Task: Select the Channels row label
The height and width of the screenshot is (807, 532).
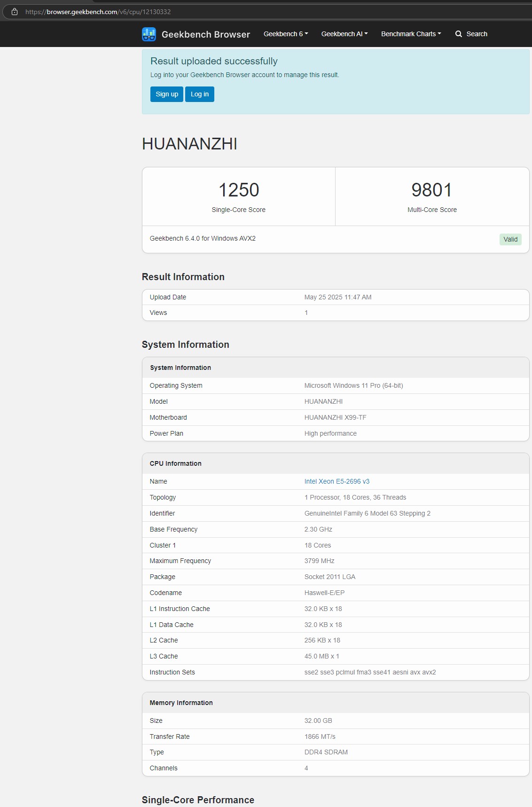Action: tap(164, 768)
